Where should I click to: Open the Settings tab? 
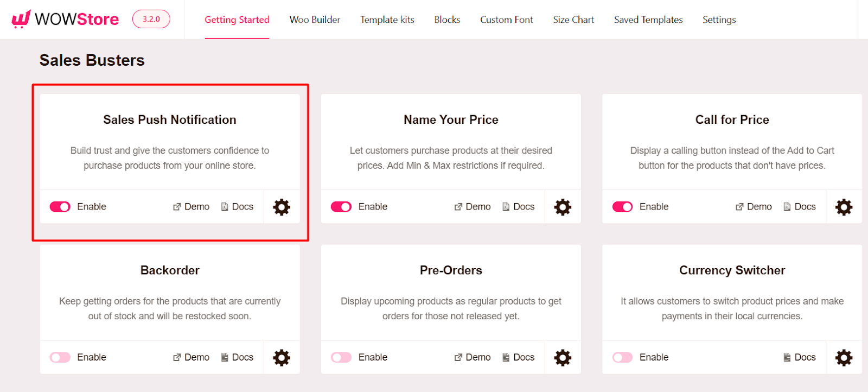point(718,20)
